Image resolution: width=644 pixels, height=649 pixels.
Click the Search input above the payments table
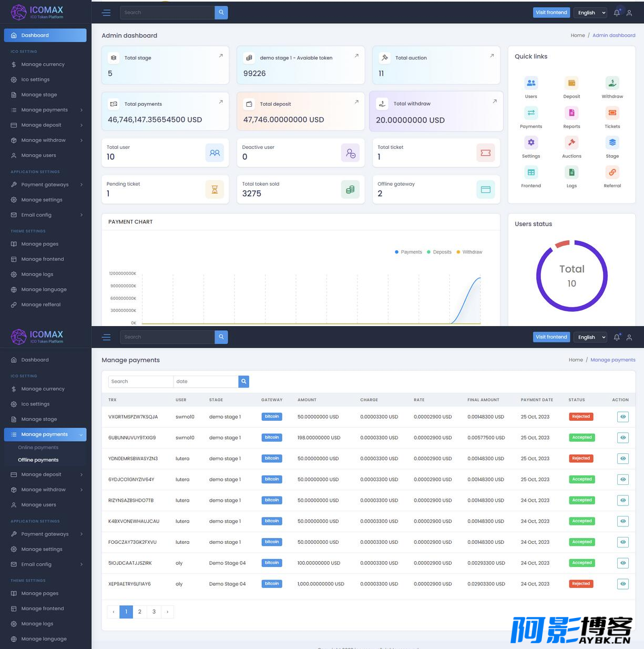(140, 381)
